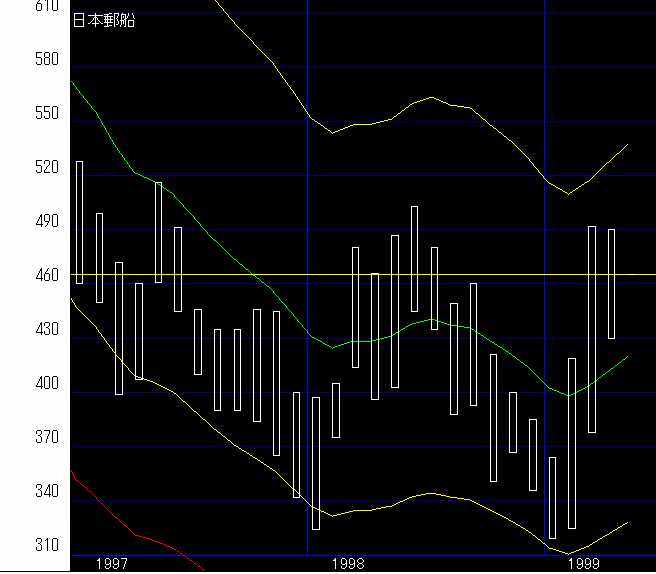656x574 pixels.
Task: Click the 日本郵船 chart title label
Action: click(x=104, y=20)
